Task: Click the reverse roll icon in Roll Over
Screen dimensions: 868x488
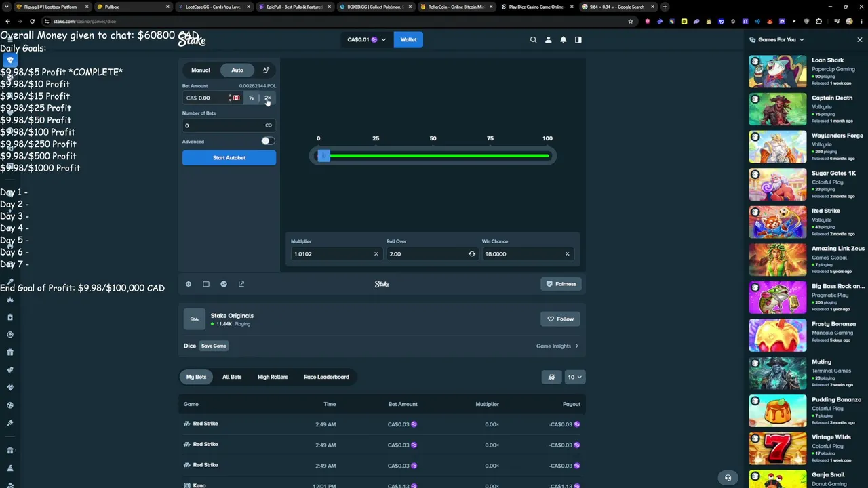Action: (472, 253)
